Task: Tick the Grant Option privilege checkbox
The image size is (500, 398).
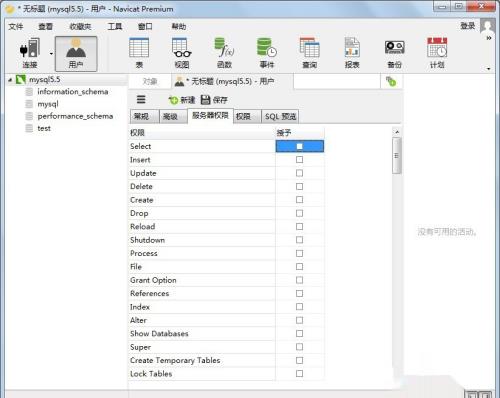Action: pyautogui.click(x=299, y=280)
